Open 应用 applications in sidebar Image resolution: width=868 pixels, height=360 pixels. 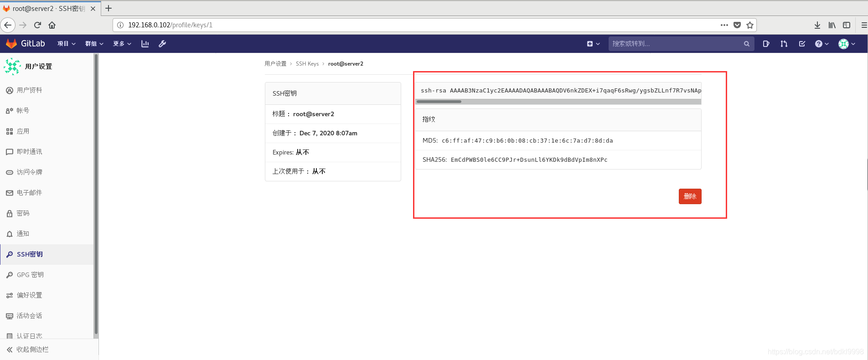point(46,131)
